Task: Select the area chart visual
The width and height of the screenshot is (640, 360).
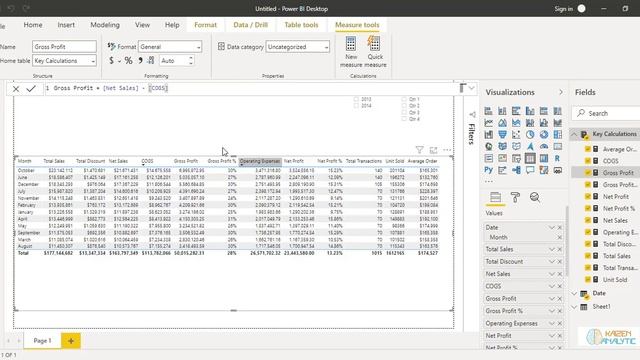Action: (x=502, y=123)
